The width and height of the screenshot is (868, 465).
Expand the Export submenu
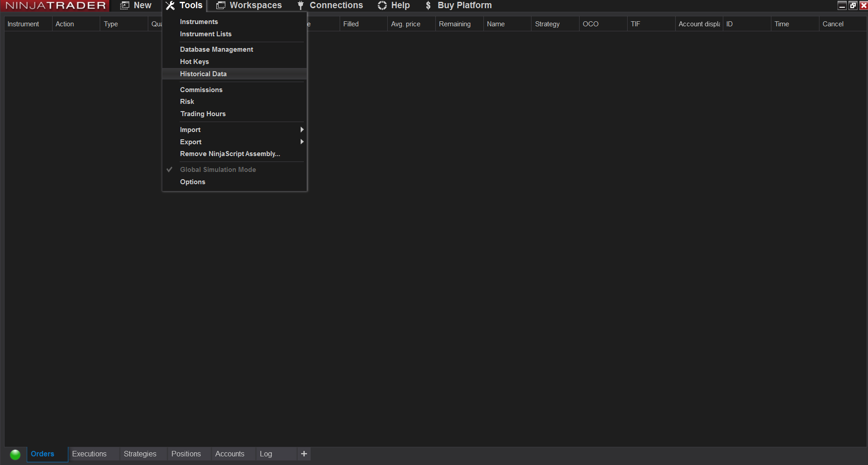[234, 142]
